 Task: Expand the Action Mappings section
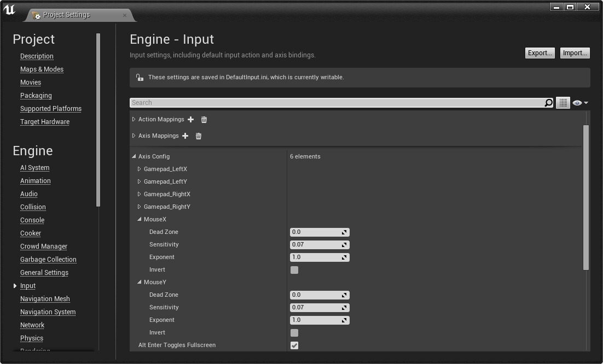(x=134, y=120)
